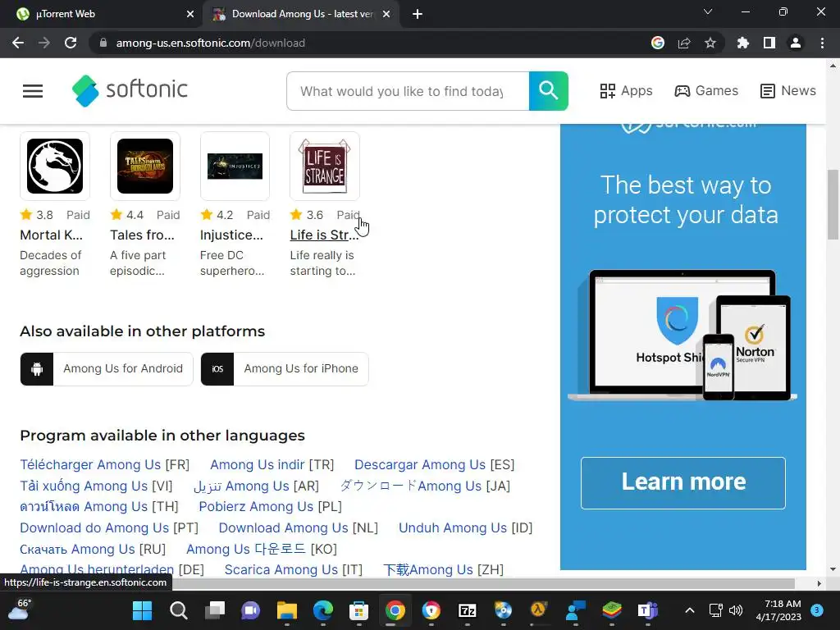
Task: Open the volume control in tray
Action: click(x=736, y=610)
